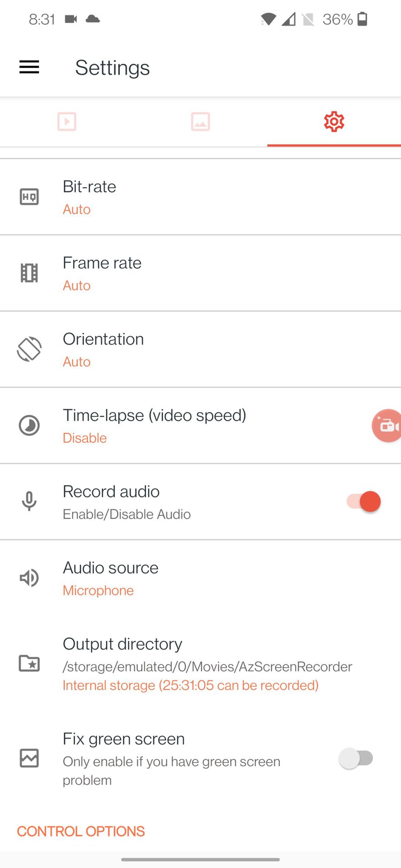Change the Frame rate Auto value
Viewport: 401px width, 868px height.
click(77, 286)
